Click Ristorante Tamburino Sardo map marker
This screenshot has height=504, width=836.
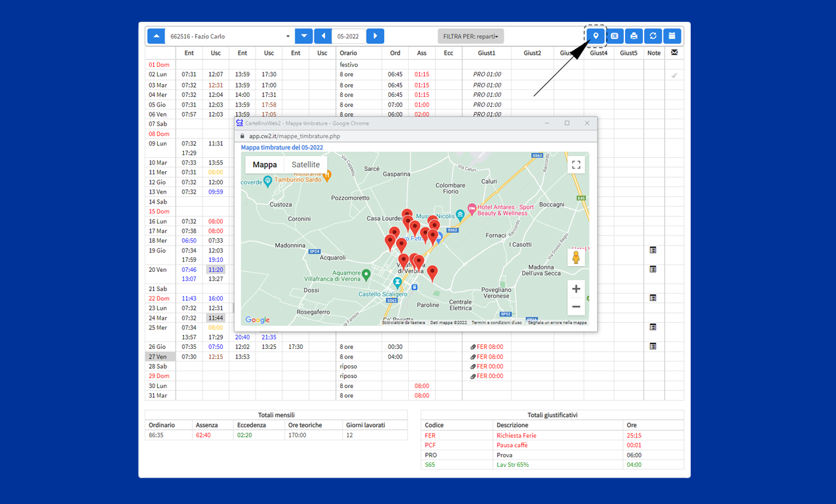click(327, 175)
